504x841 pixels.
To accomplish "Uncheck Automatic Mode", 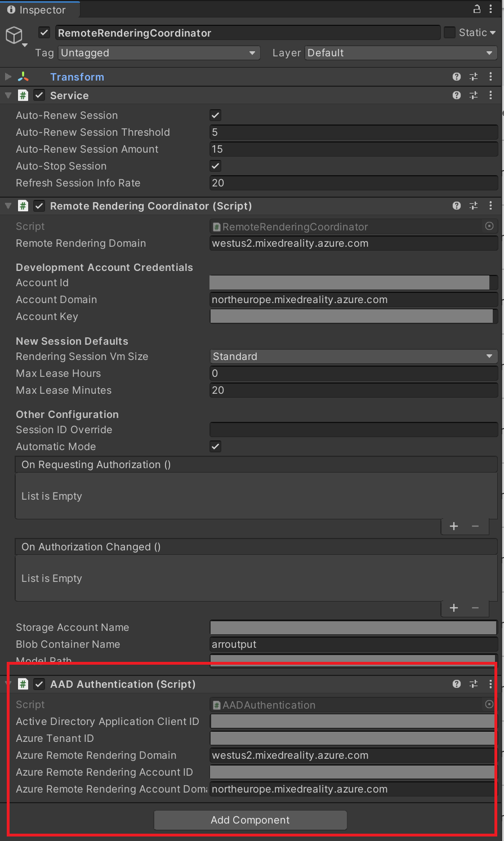I will point(215,446).
